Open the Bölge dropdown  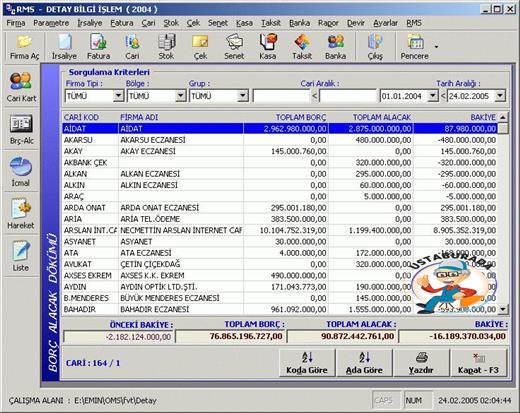pos(180,96)
